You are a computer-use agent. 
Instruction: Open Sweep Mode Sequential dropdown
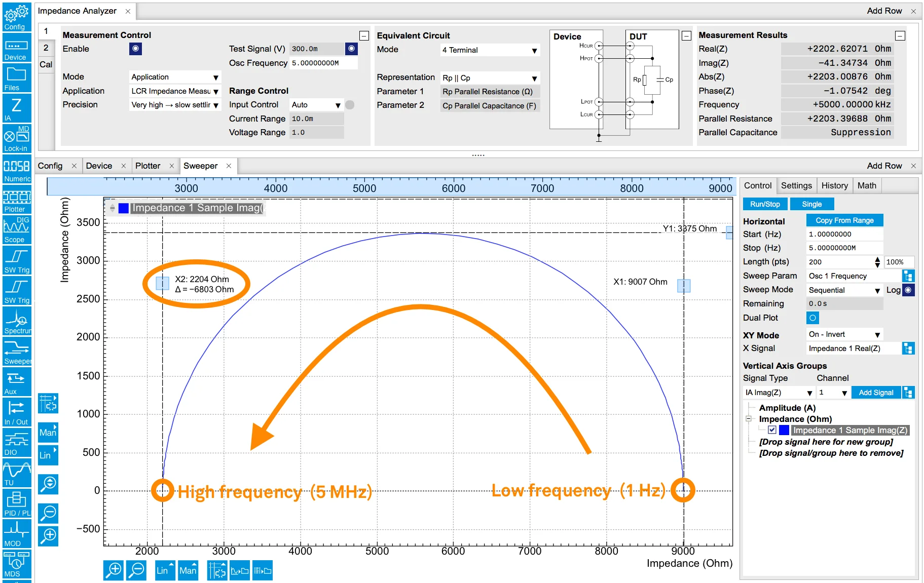pos(844,290)
